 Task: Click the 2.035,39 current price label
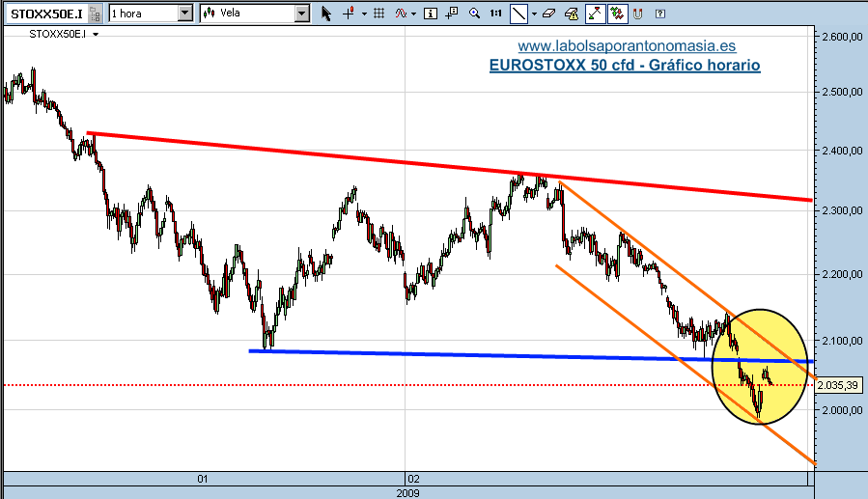tap(838, 385)
